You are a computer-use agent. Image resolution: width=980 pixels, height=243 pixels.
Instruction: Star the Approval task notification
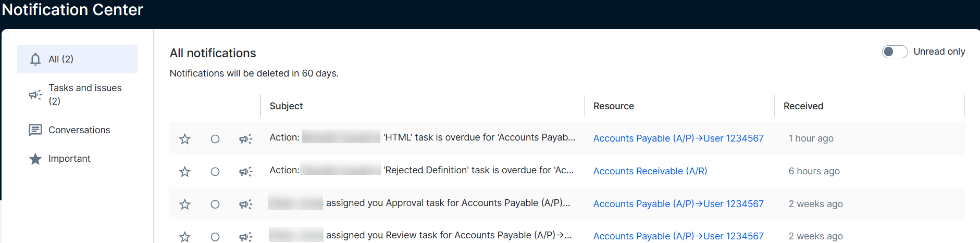coord(184,204)
